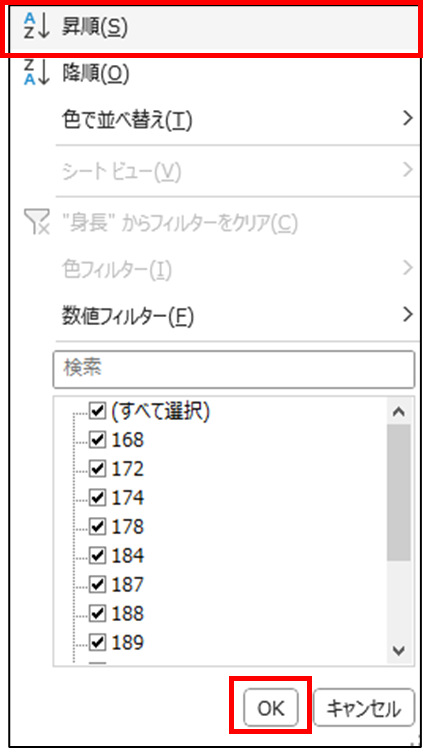Screen dimensions: 423x748
Task: Click the list scrollbar down arrow
Action: 400,650
